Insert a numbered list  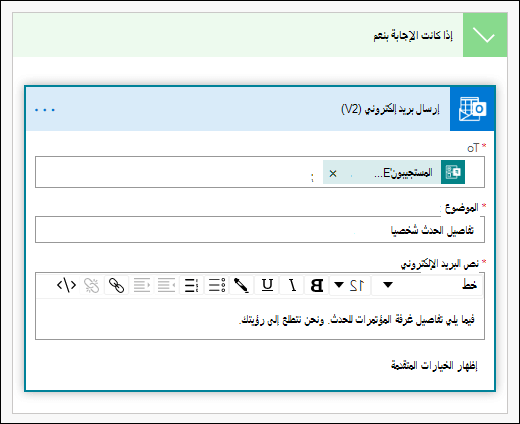tap(192, 285)
